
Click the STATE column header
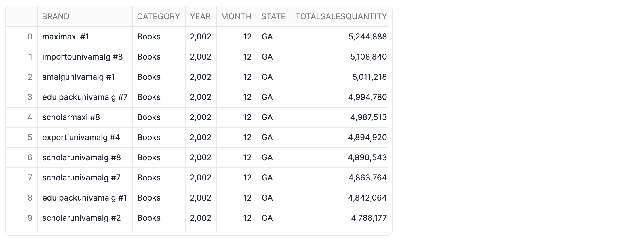(273, 16)
